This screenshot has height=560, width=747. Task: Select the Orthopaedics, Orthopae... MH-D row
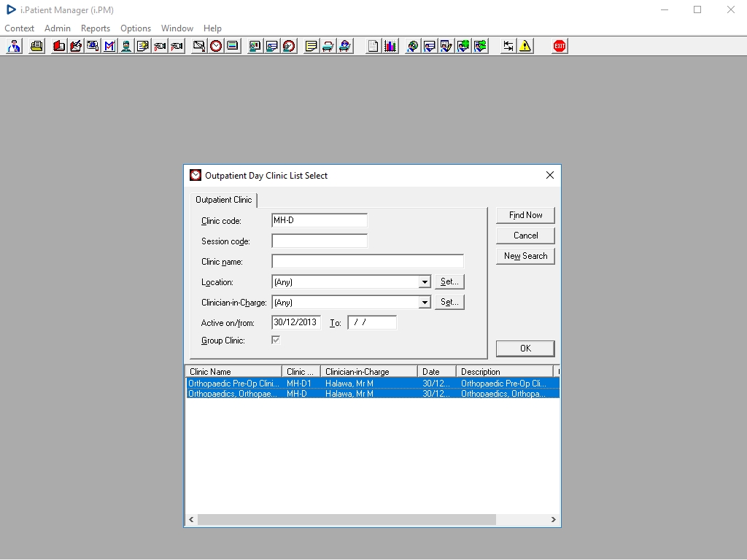[x=373, y=394]
